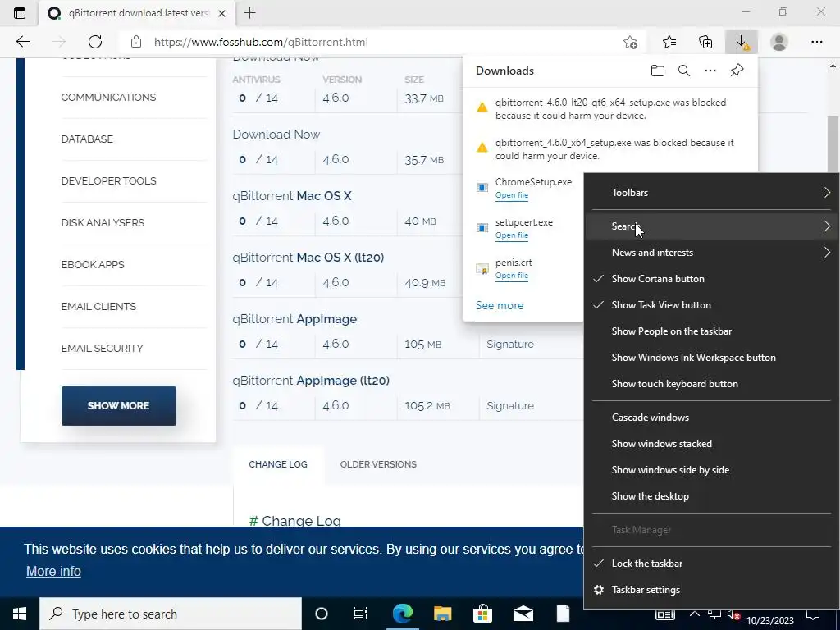840x630 pixels.
Task: Open More options in Downloads panel
Action: coord(710,71)
